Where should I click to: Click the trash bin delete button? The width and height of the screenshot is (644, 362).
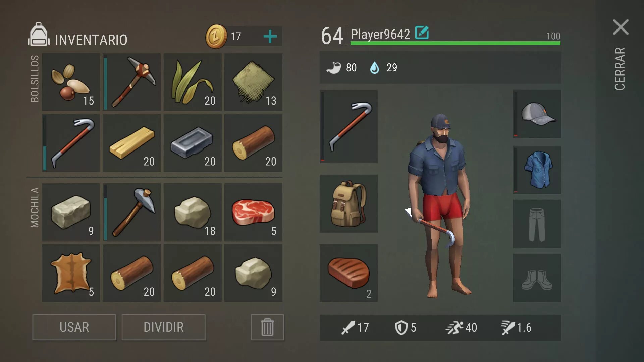(267, 327)
